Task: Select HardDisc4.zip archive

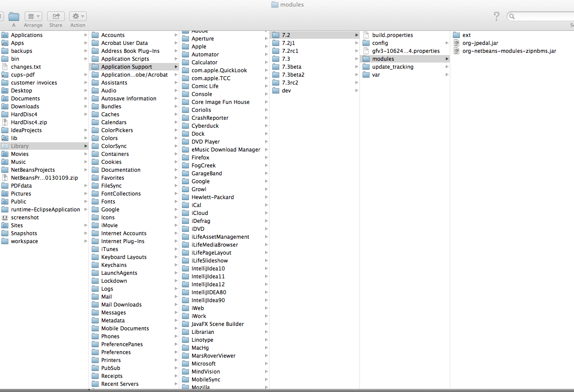Action: [29, 122]
